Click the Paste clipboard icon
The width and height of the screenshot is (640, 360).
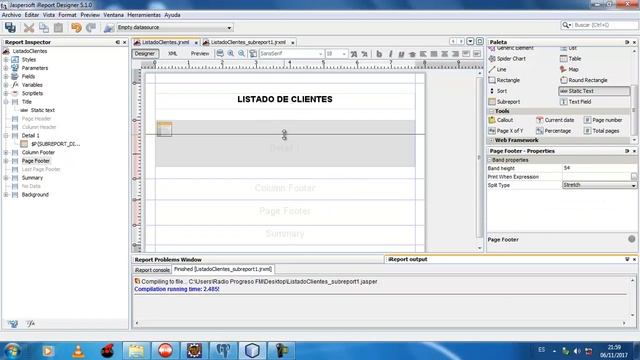coord(58,27)
